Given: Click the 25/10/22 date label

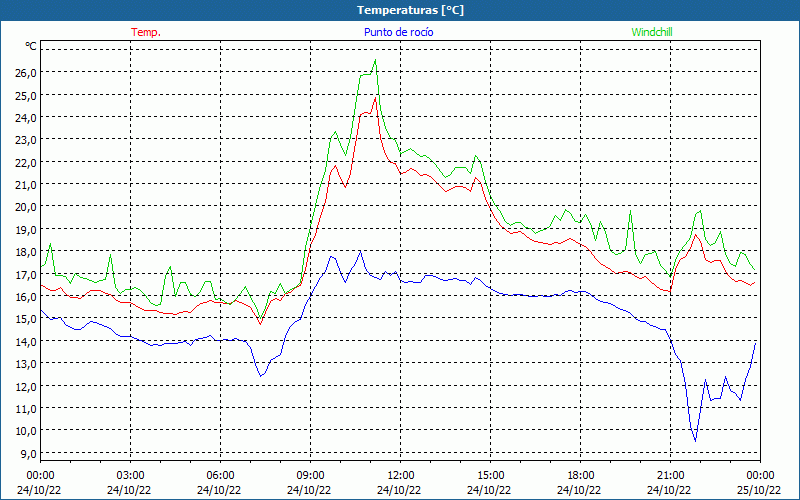Looking at the screenshot, I should coord(759,490).
